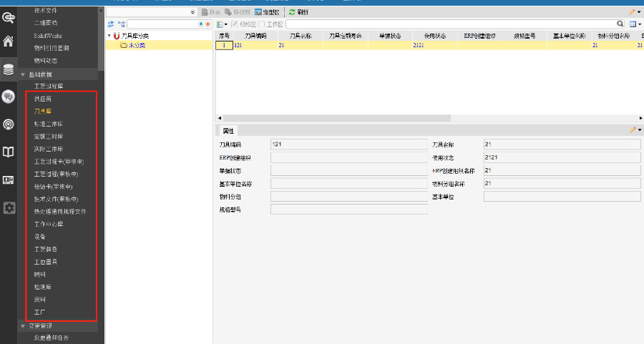The height and width of the screenshot is (344, 644).
Task: Toggle the 归档区 checkbox
Action: 234,24
